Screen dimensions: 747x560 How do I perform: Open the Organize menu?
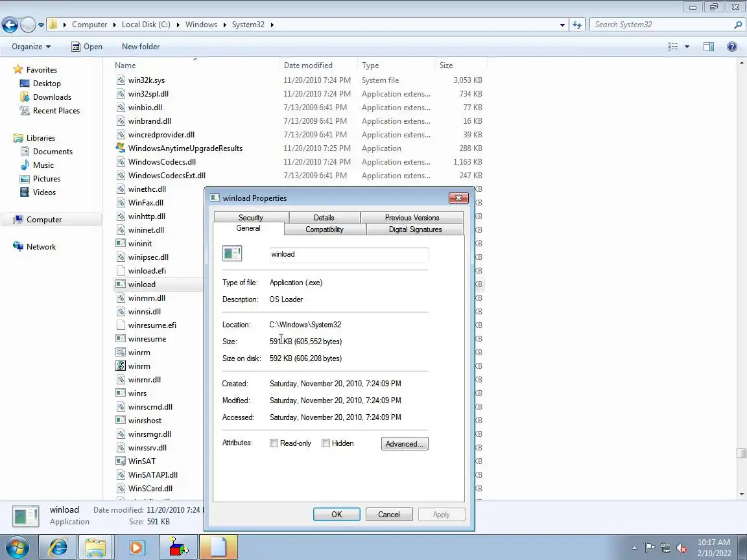[31, 47]
